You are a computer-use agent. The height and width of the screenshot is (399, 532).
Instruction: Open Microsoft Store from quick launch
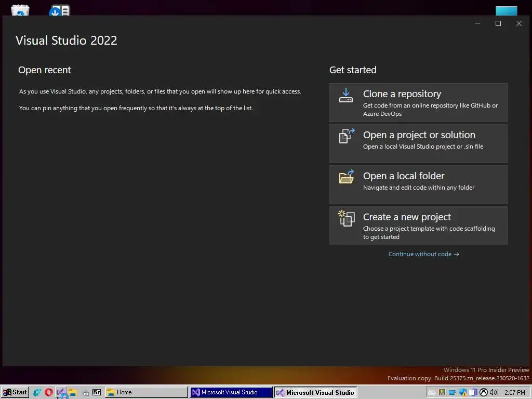86,393
